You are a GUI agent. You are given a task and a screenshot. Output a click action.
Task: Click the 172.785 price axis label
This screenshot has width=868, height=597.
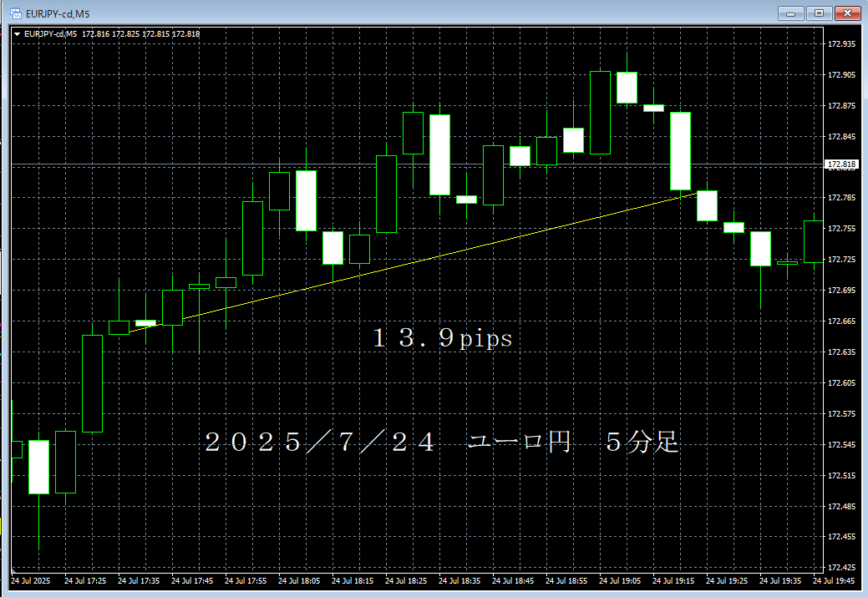[841, 198]
